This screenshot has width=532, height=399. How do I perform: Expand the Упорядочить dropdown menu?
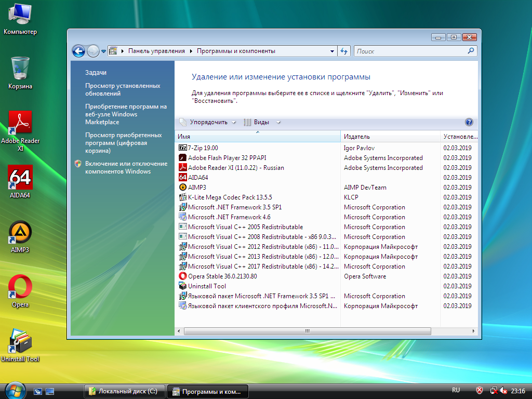209,123
